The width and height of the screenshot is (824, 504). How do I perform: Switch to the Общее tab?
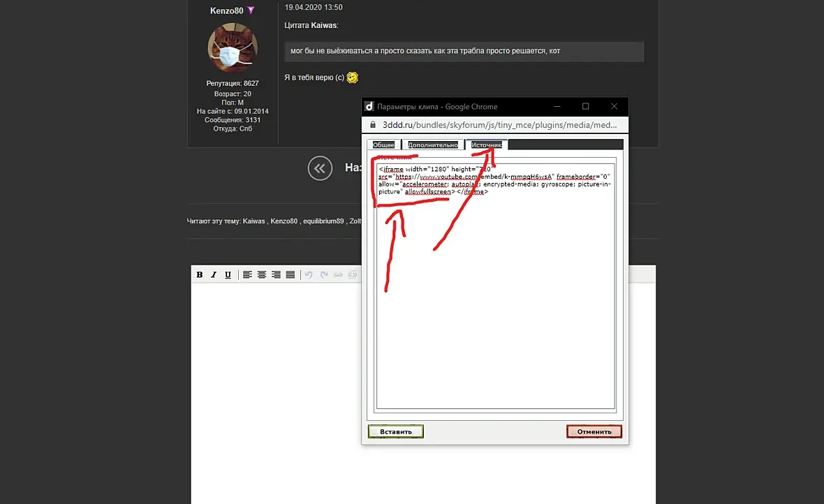383,144
